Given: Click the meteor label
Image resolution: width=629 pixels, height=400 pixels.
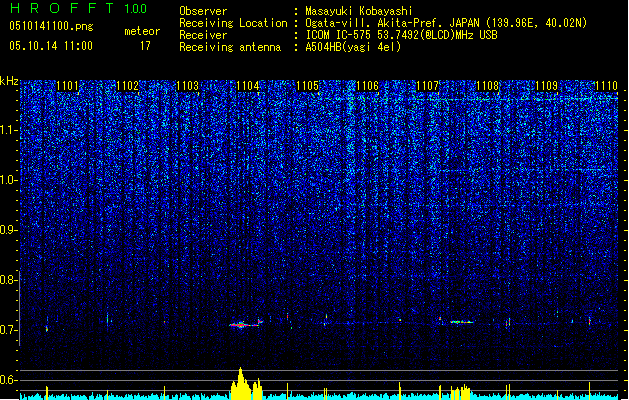Looking at the screenshot, I should 142,31.
